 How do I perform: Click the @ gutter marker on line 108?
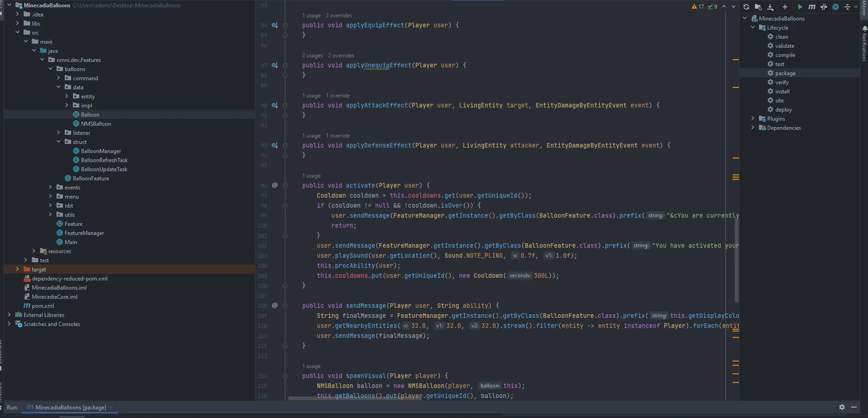274,306
